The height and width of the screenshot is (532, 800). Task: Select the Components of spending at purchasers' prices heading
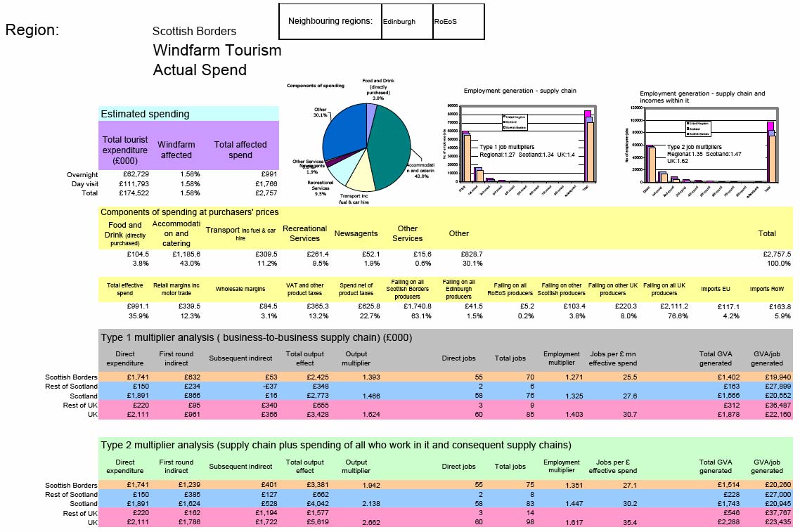click(189, 212)
